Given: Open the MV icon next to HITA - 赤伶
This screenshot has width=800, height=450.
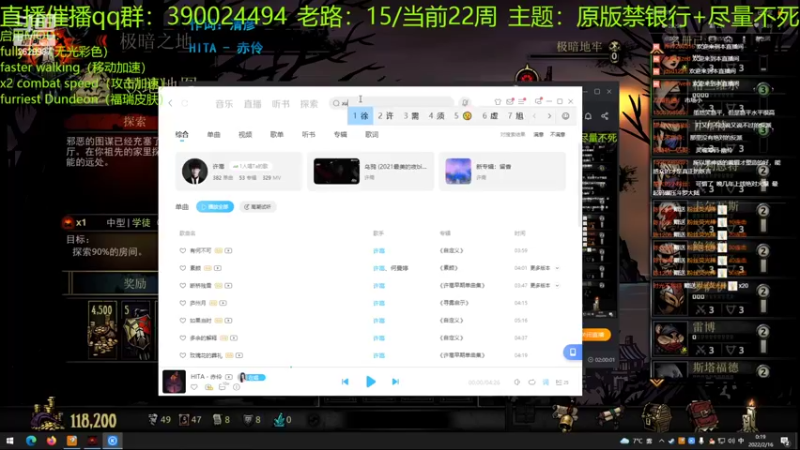Looking at the screenshot, I should (229, 377).
